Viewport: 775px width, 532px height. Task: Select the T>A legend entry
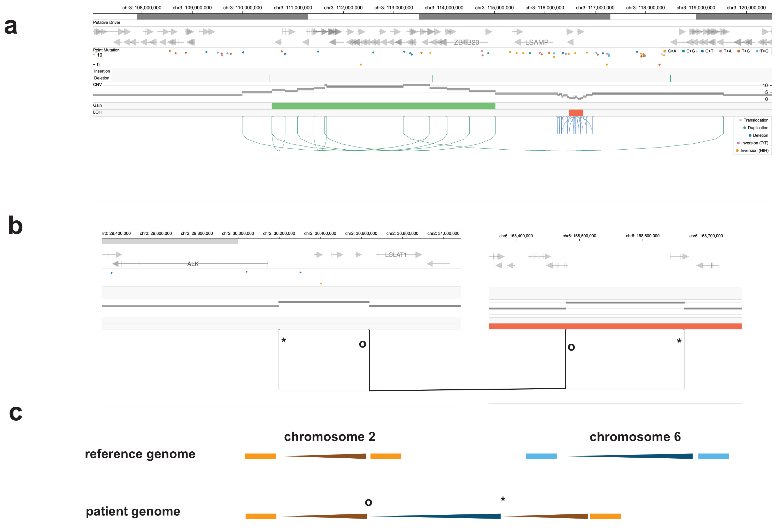click(x=725, y=51)
